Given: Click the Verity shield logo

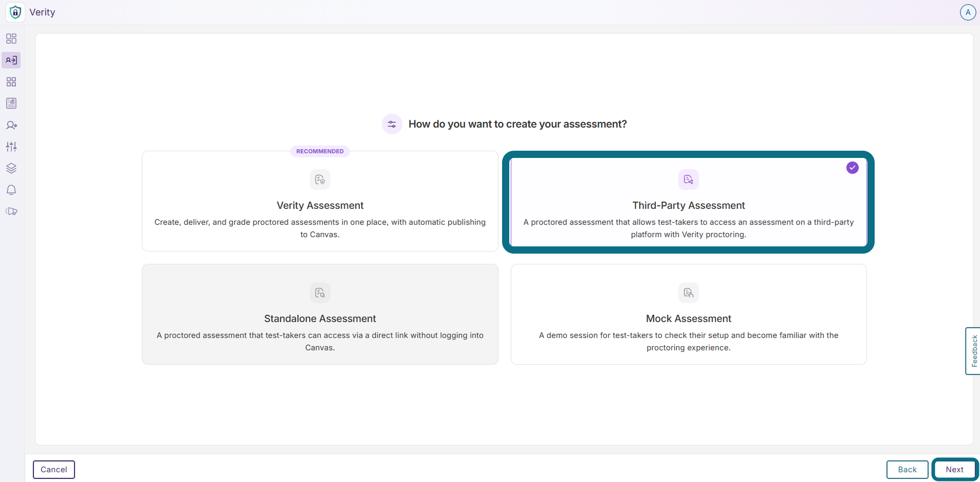Looking at the screenshot, I should click(15, 12).
